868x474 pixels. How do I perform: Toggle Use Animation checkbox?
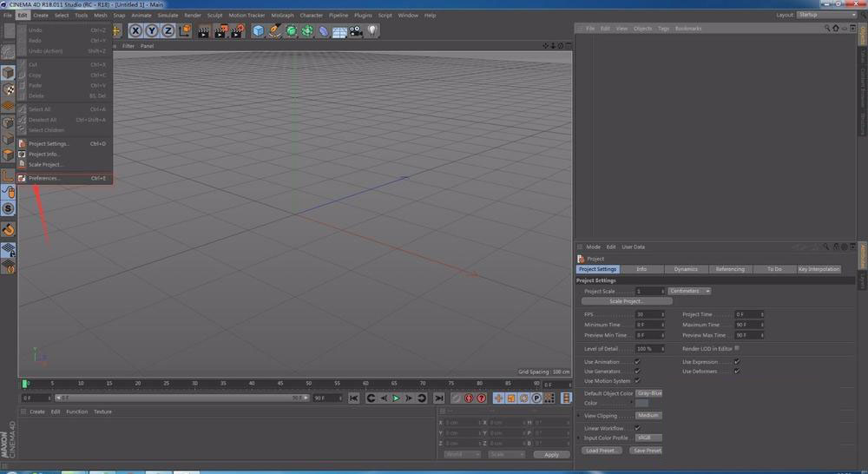click(x=637, y=362)
